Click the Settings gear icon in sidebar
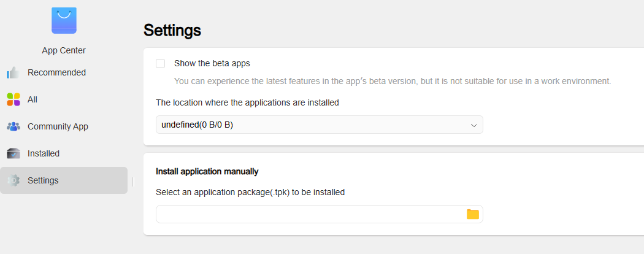The height and width of the screenshot is (254, 644). [13, 180]
